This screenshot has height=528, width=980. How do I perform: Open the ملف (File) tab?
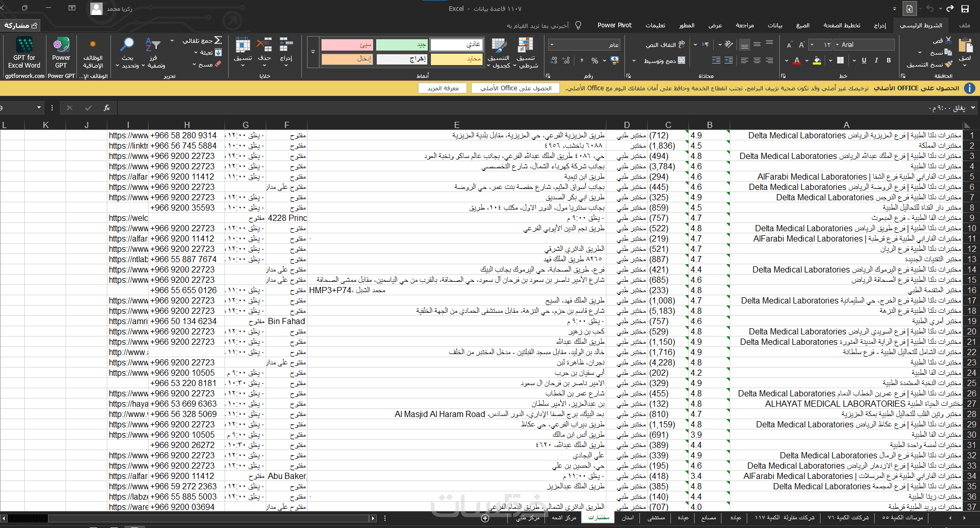965,25
